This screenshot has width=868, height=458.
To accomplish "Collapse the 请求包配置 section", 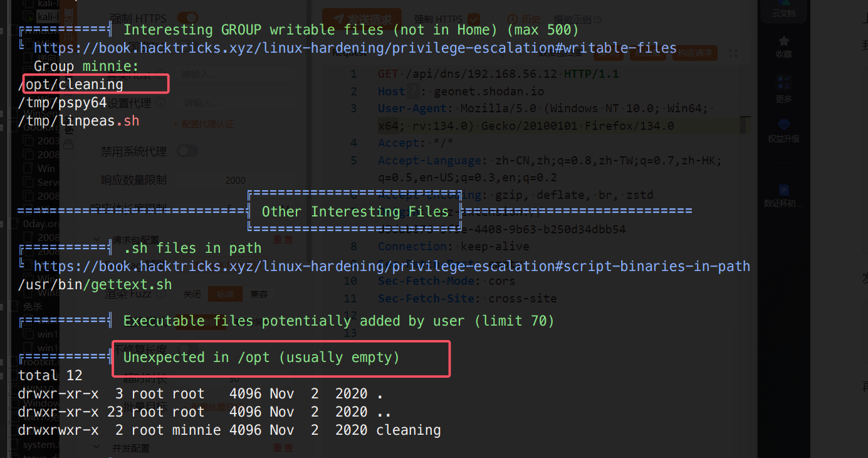I will [x=97, y=239].
